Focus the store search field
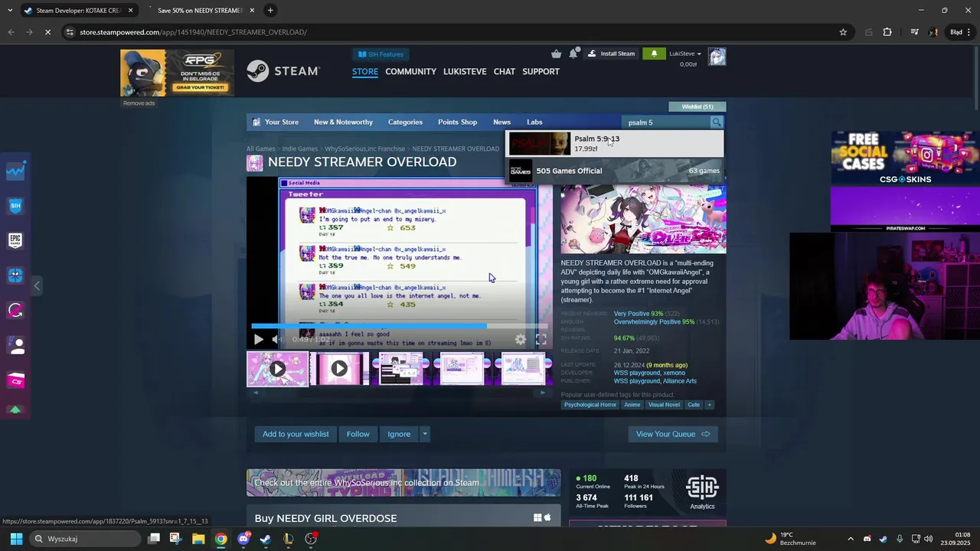 (x=666, y=122)
